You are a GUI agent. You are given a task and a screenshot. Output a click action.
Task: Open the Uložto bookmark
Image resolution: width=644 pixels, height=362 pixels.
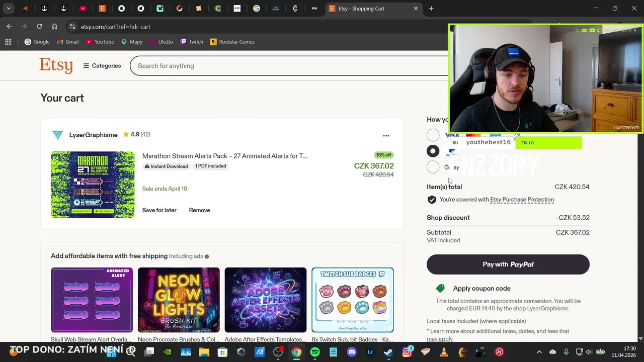[161, 42]
